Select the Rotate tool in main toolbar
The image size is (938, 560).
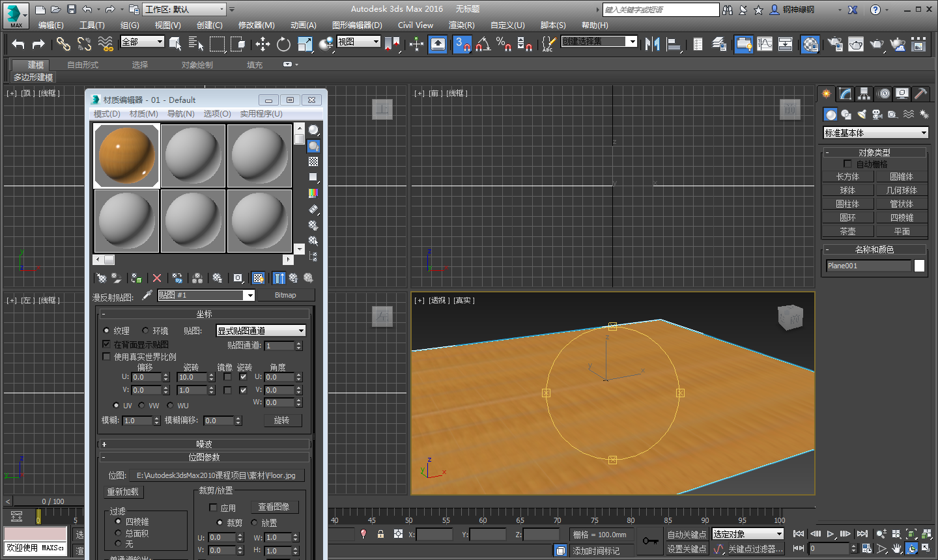click(x=283, y=44)
